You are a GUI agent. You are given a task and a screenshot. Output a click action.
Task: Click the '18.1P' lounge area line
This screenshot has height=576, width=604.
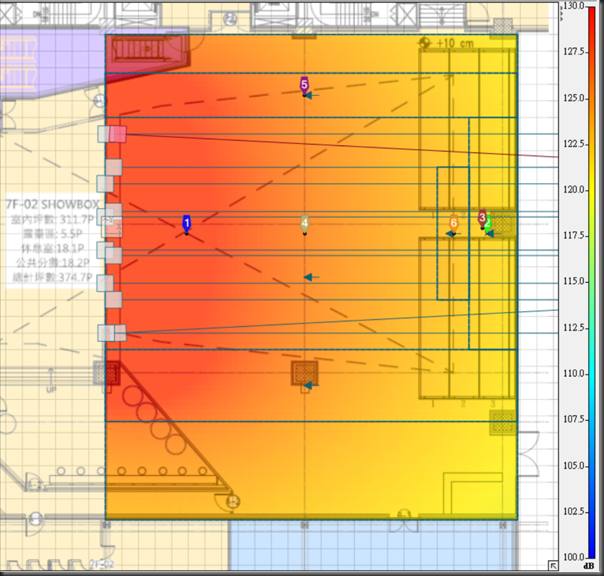[52, 248]
